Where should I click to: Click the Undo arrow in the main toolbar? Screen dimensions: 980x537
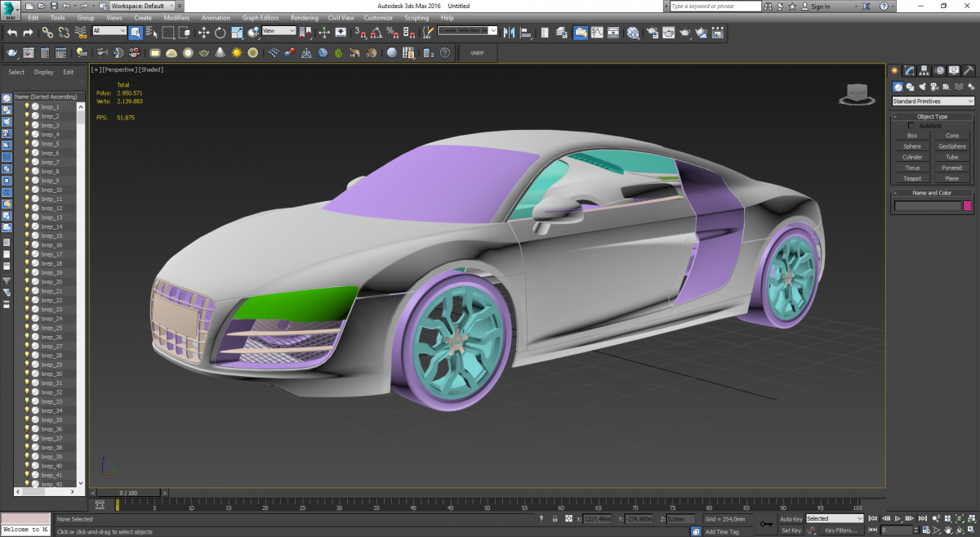point(12,33)
